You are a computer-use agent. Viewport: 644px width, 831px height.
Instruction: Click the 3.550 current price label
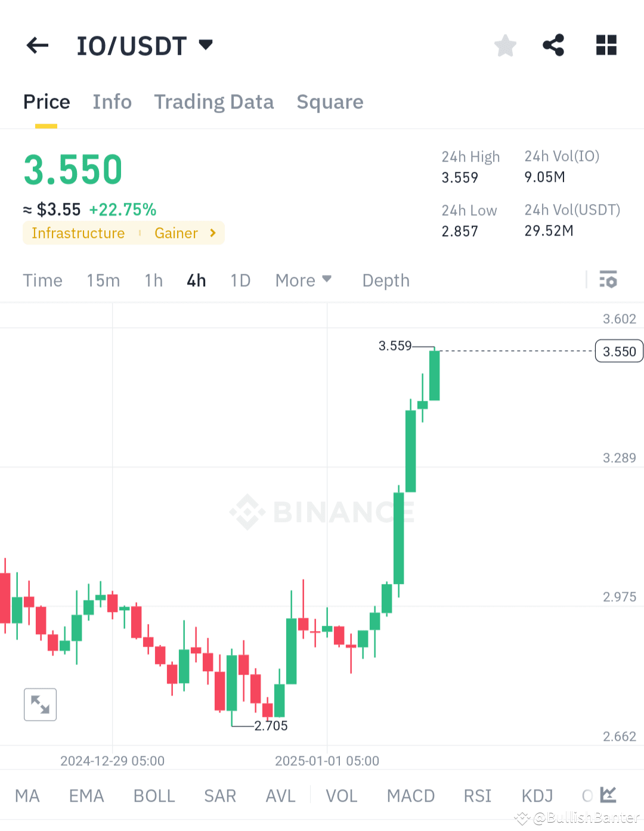pos(618,351)
